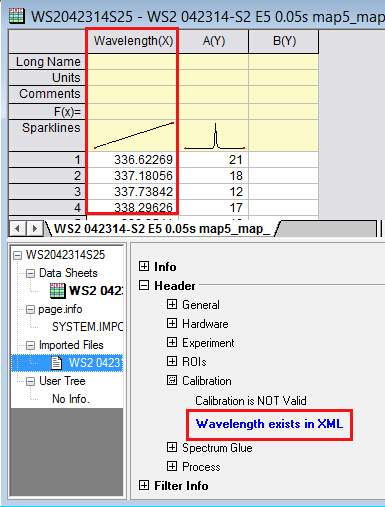Click the Calibration is NOT Valid text
This screenshot has height=507, width=385.
click(x=251, y=401)
